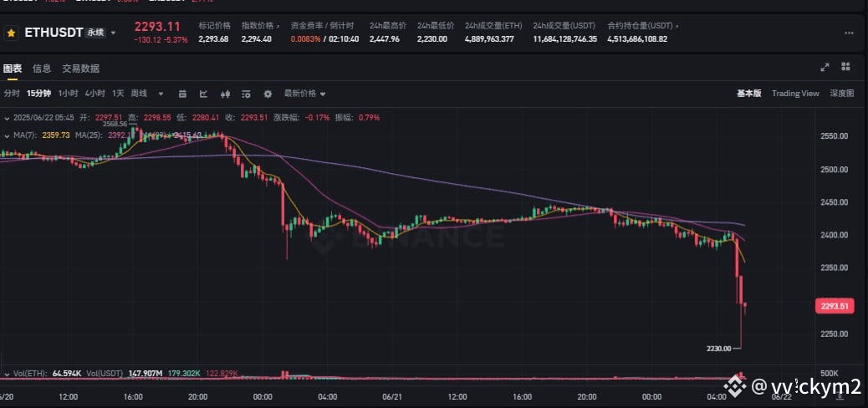Click the favorite star next to ETHUSDT
The image size is (868, 408).
click(x=11, y=33)
